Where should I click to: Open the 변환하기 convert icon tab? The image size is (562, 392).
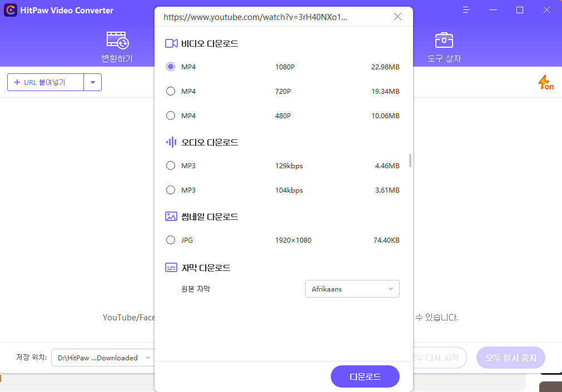point(117,41)
